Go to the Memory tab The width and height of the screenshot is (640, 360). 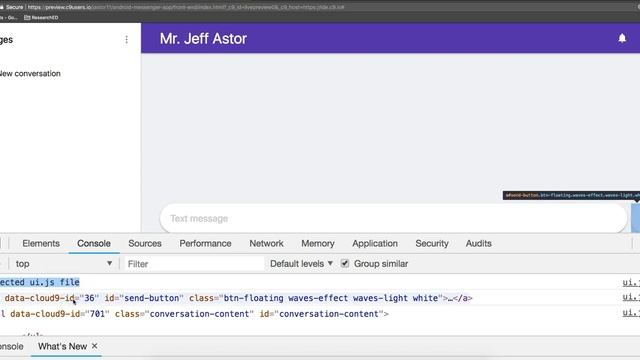(318, 243)
